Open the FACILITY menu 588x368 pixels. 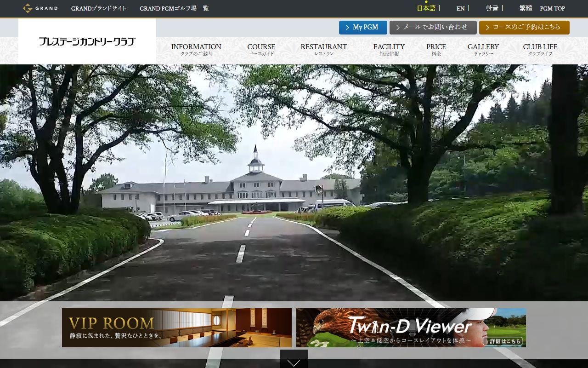(x=389, y=50)
